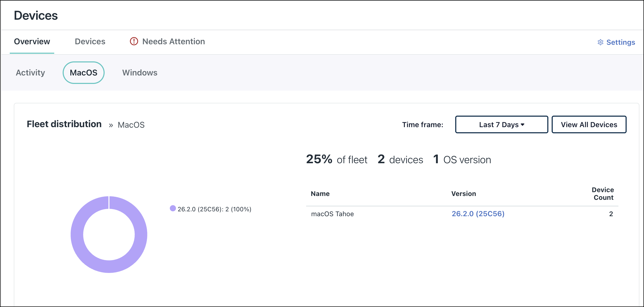644x307 pixels.
Task: Click the Device Count column header
Action: click(603, 194)
